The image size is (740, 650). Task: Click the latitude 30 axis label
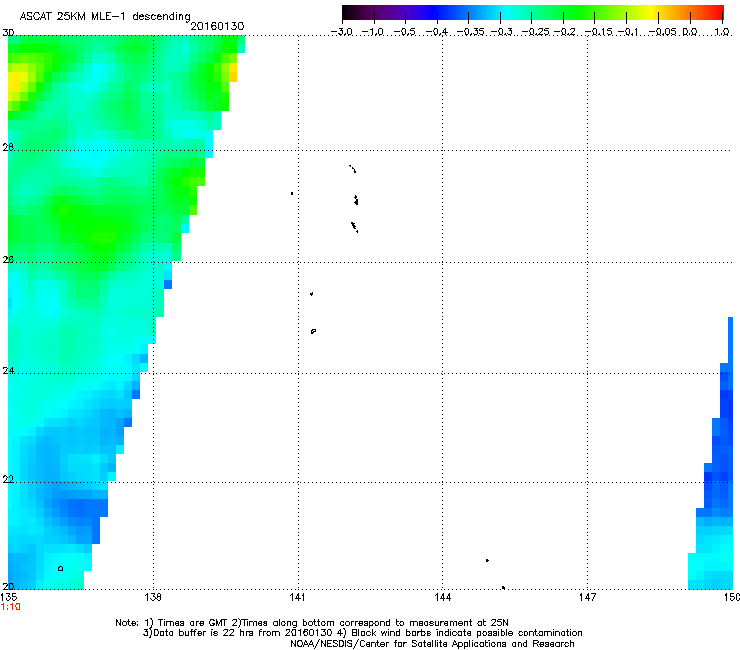[8, 33]
